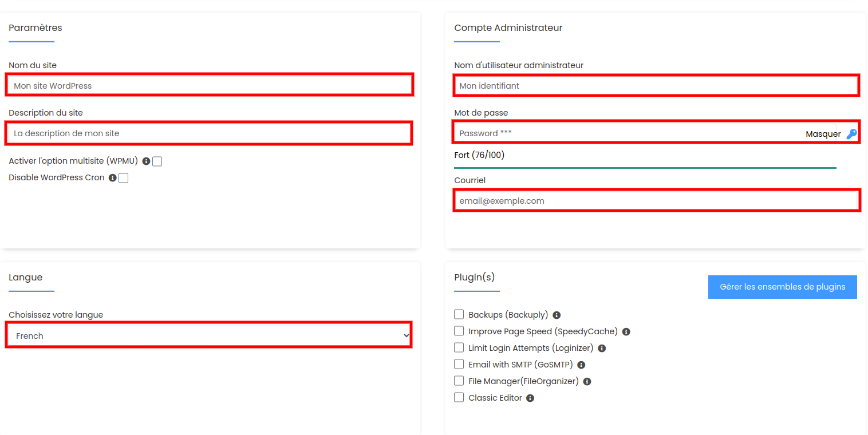The height and width of the screenshot is (435, 868).
Task: Click the Nom du site input field
Action: 209,85
